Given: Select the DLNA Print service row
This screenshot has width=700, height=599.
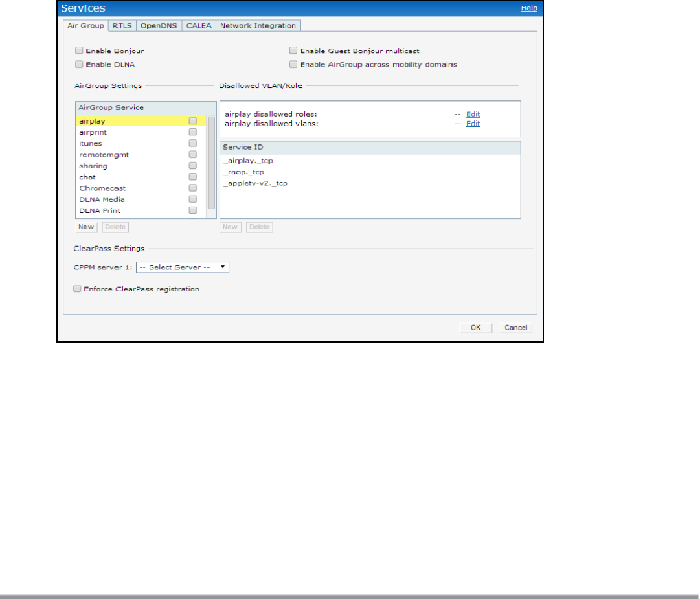Looking at the screenshot, I should click(x=141, y=210).
